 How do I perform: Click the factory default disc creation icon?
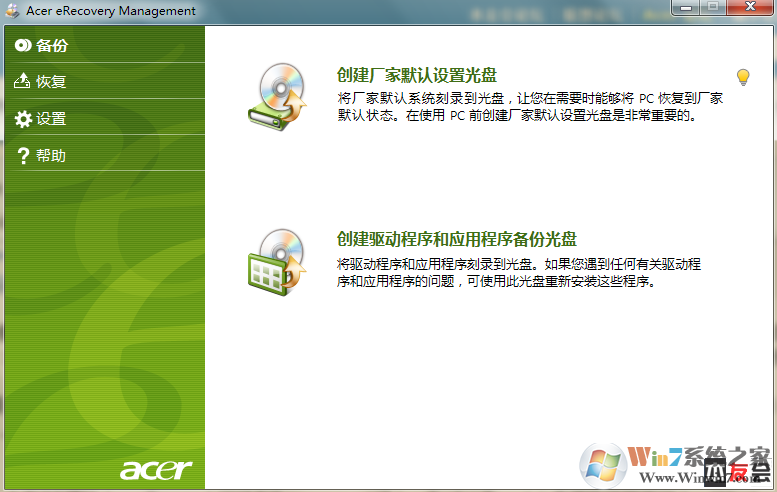(278, 97)
